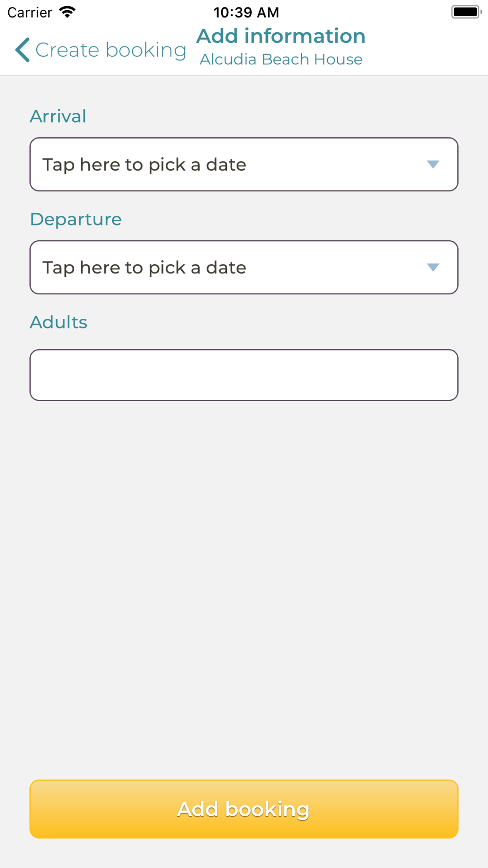Image resolution: width=488 pixels, height=868 pixels.
Task: Open the Departure date picker field
Action: pyautogui.click(x=244, y=268)
